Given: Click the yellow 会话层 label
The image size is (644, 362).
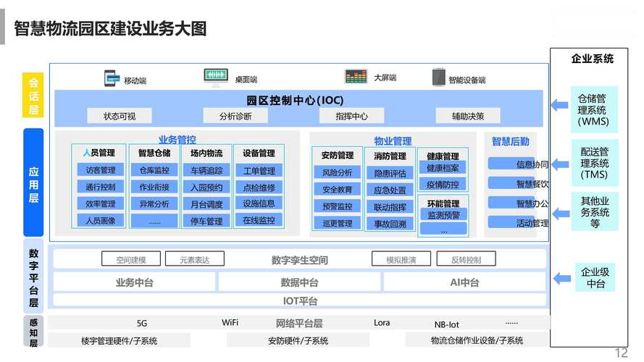Looking at the screenshot, I should (33, 96).
